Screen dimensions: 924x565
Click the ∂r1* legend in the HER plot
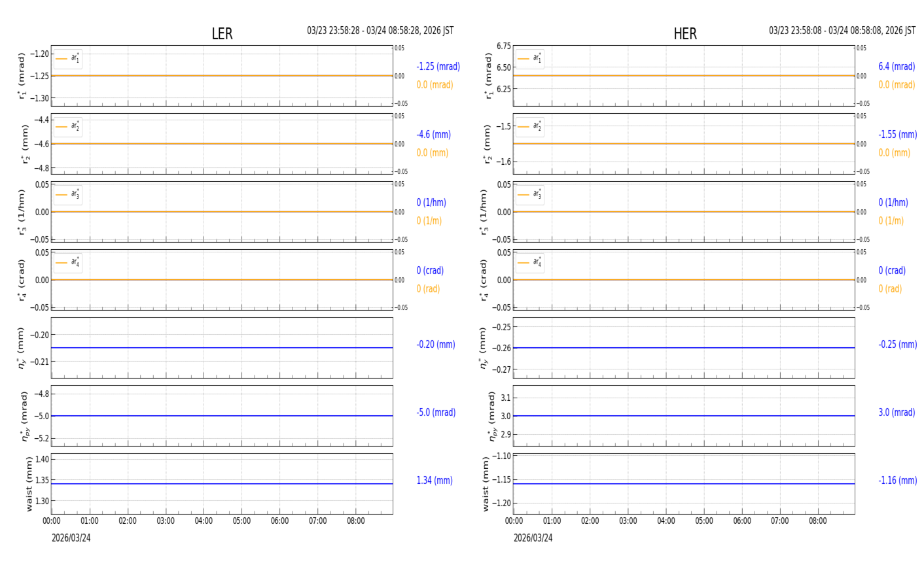(x=530, y=59)
